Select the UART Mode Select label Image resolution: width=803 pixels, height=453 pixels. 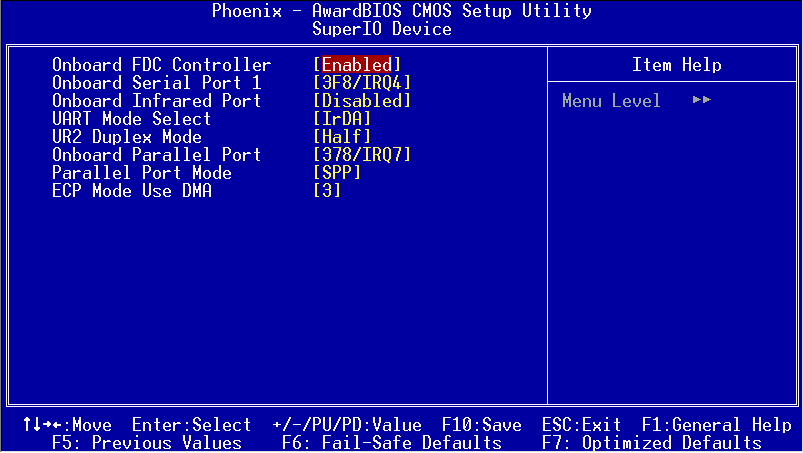click(x=132, y=119)
